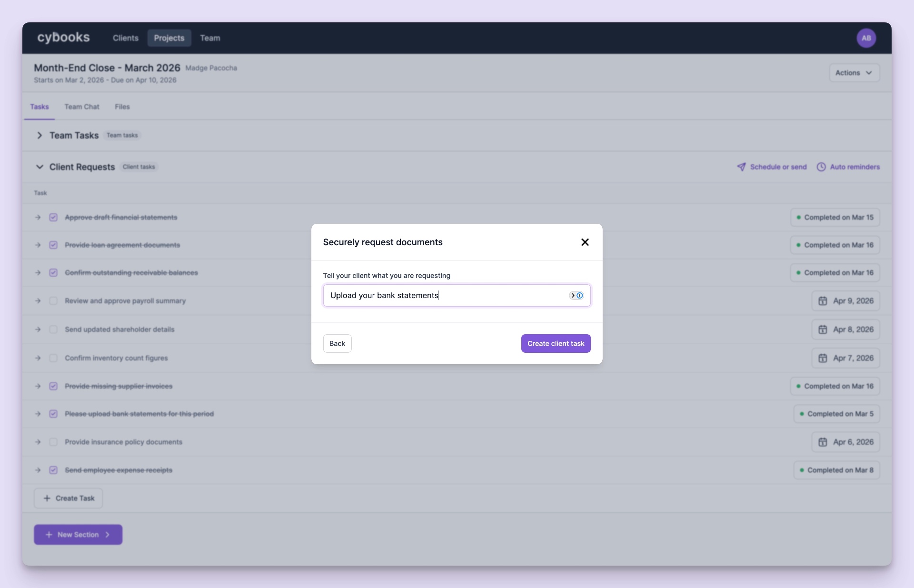The width and height of the screenshot is (914, 588).
Task: Click Create client task button
Action: pos(556,343)
